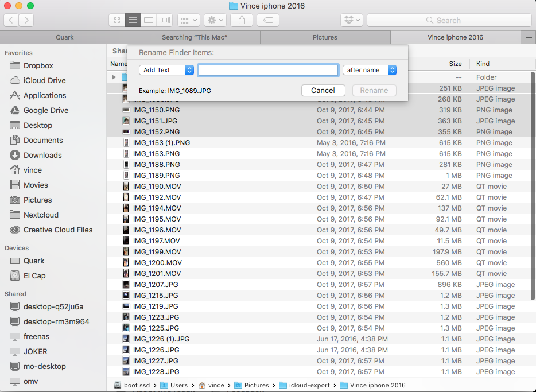Viewport: 536px width, 392px height.
Task: Open Downloads in the sidebar
Action: click(x=42, y=155)
